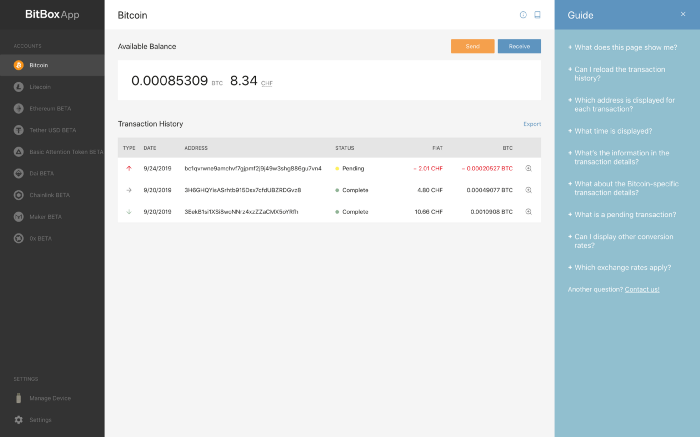Click the '4.80 CHF' fiat amount
The height and width of the screenshot is (437, 700).
click(x=430, y=190)
